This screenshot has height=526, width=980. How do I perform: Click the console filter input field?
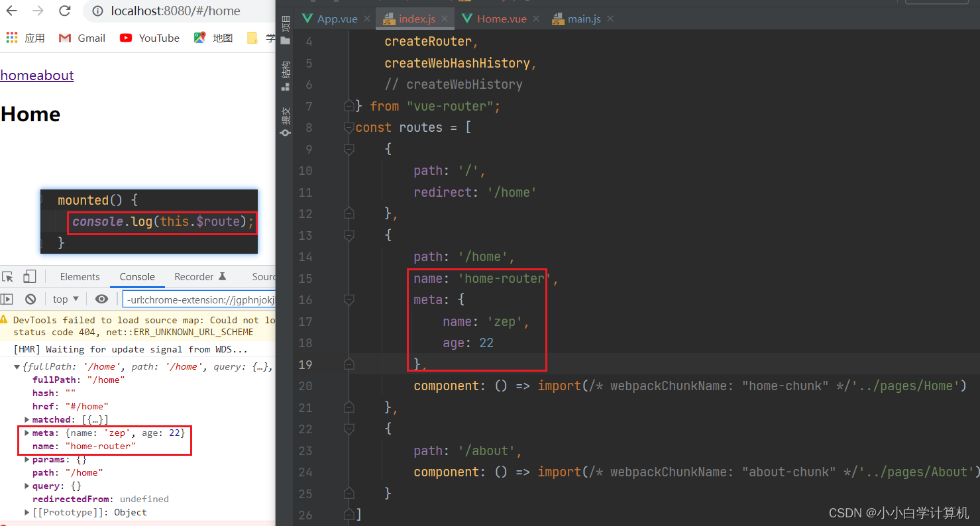click(199, 299)
